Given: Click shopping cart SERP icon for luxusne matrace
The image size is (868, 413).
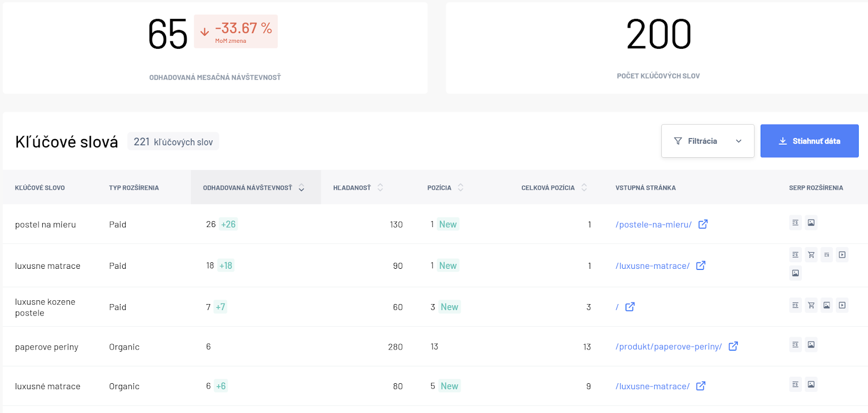Looking at the screenshot, I should click(x=811, y=255).
